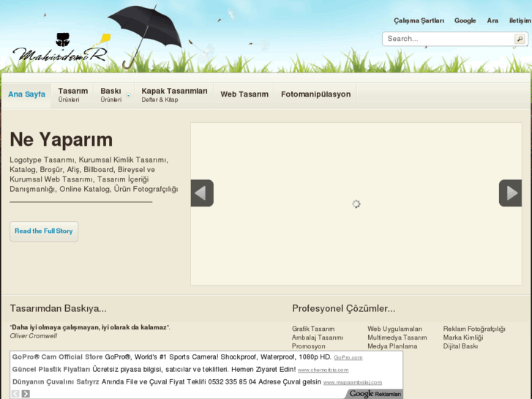Expand the Baskı Ürünleri dropdown arrow
Viewport: 532px width, 399px height.
129,95
